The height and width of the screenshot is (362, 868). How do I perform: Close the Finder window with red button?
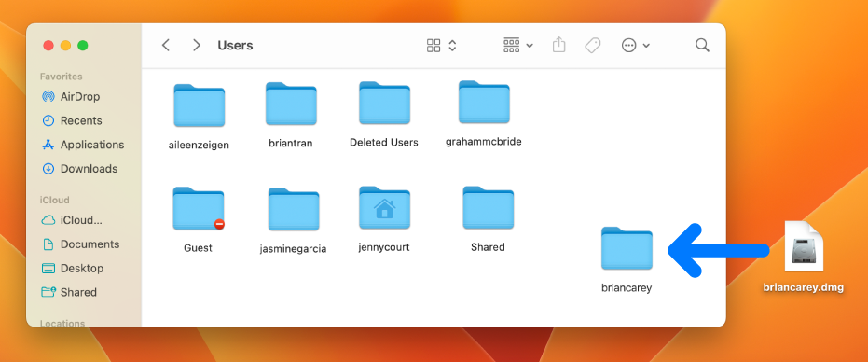pos(48,46)
